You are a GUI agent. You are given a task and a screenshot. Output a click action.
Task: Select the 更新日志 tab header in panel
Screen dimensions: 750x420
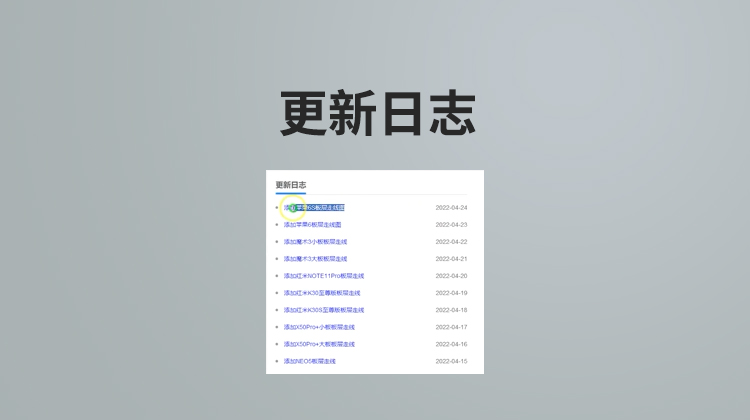pos(291,185)
